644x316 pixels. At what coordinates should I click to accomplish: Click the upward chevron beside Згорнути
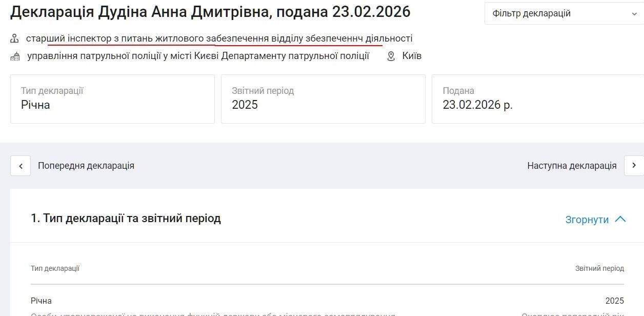621,219
